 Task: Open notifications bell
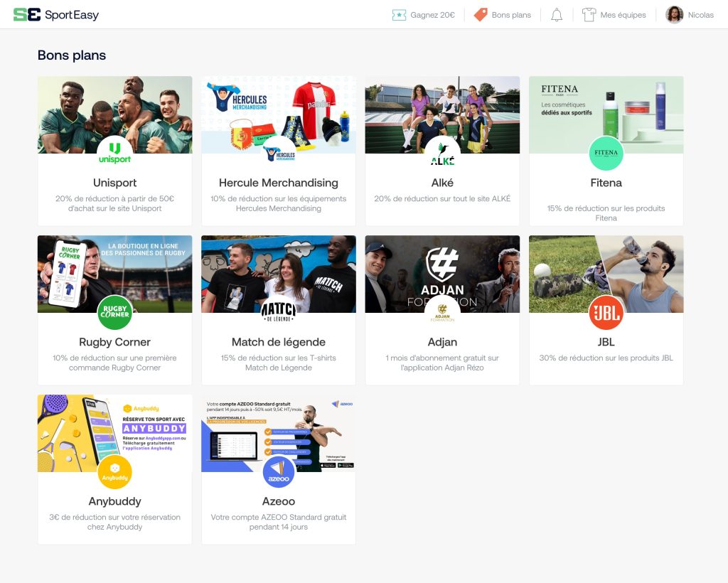point(557,15)
